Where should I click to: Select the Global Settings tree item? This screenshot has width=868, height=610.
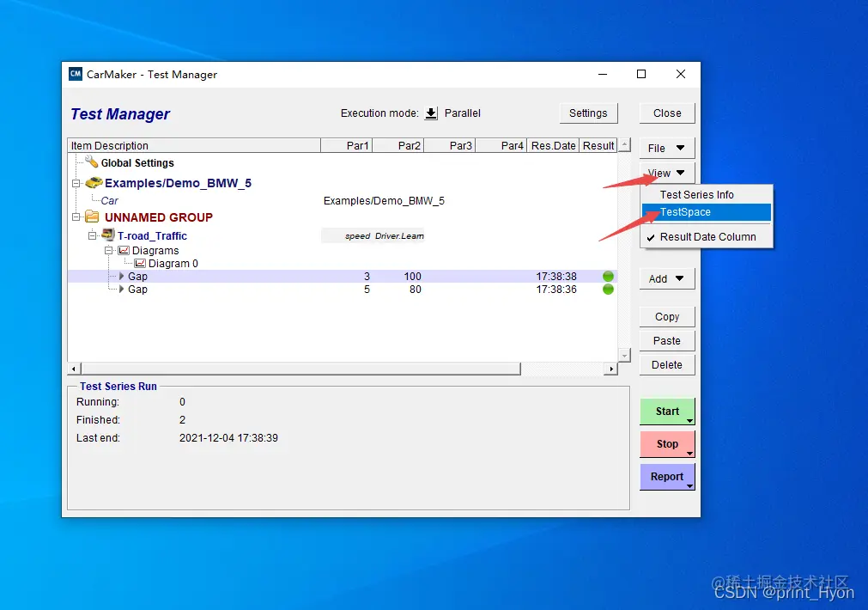(x=137, y=163)
